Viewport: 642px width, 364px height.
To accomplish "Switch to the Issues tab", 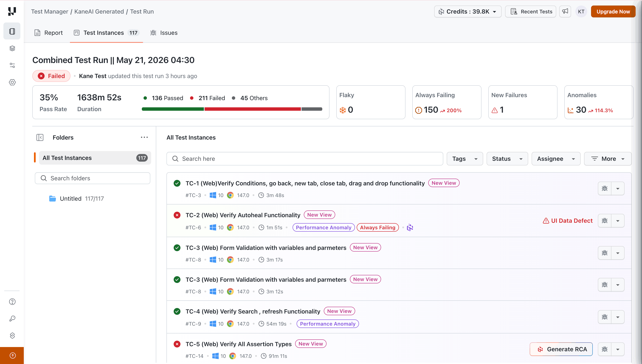I will coord(164,33).
